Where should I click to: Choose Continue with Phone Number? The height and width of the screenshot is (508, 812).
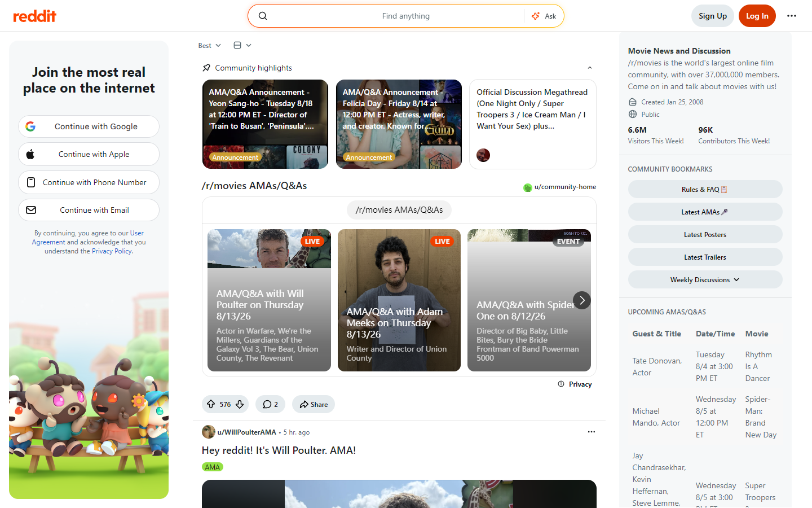point(89,182)
